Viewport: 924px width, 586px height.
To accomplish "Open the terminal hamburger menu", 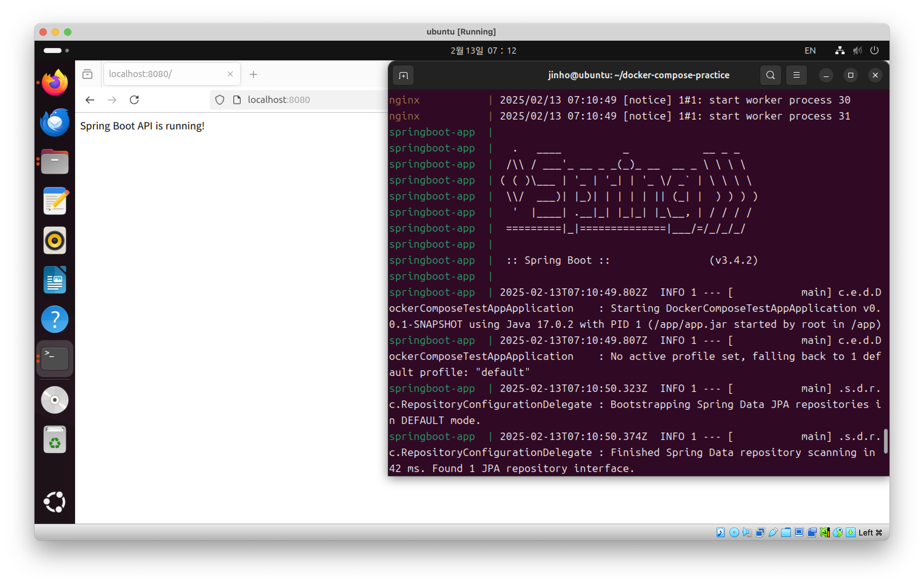I will (x=796, y=75).
